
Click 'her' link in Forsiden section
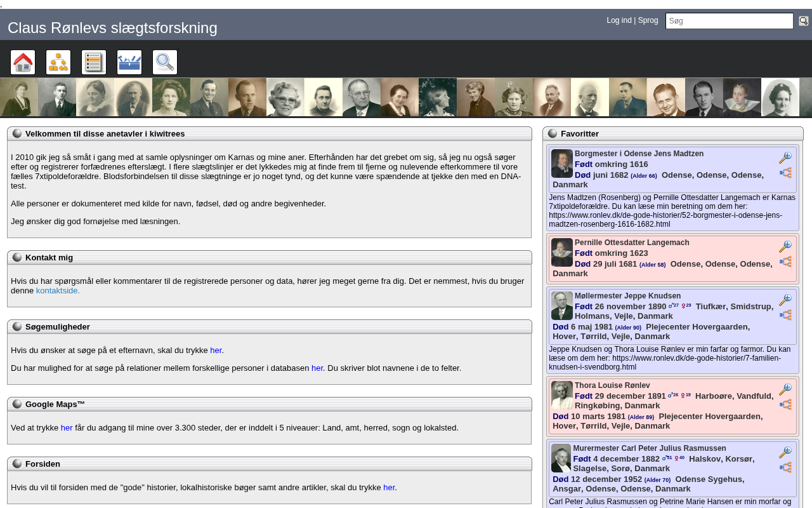tap(389, 488)
